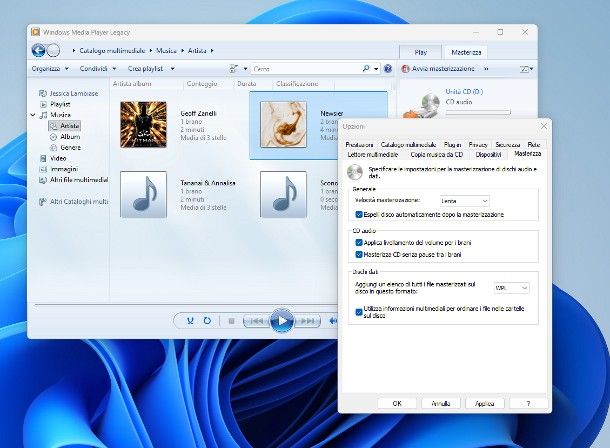Skip to the previous track

(256, 321)
